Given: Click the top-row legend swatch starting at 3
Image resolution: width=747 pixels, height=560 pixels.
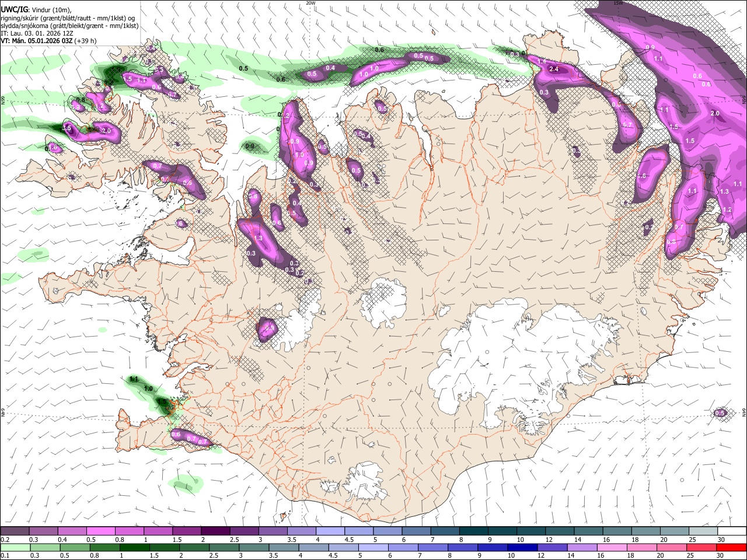Looking at the screenshot, I should [273, 531].
